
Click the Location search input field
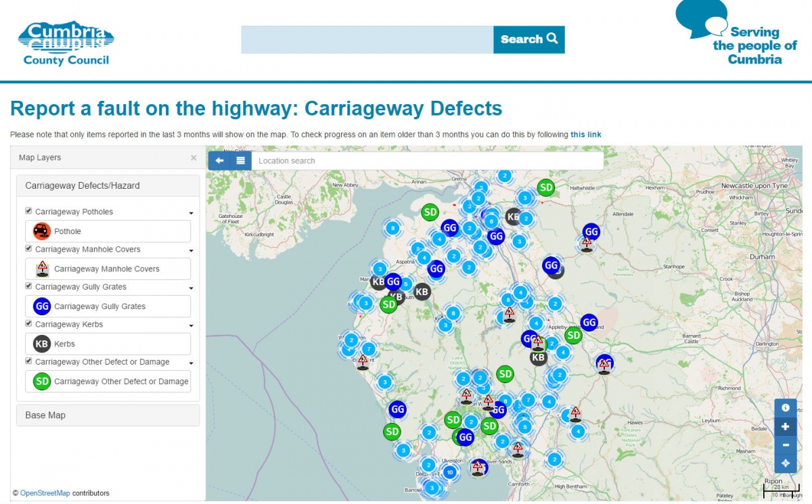pyautogui.click(x=426, y=160)
